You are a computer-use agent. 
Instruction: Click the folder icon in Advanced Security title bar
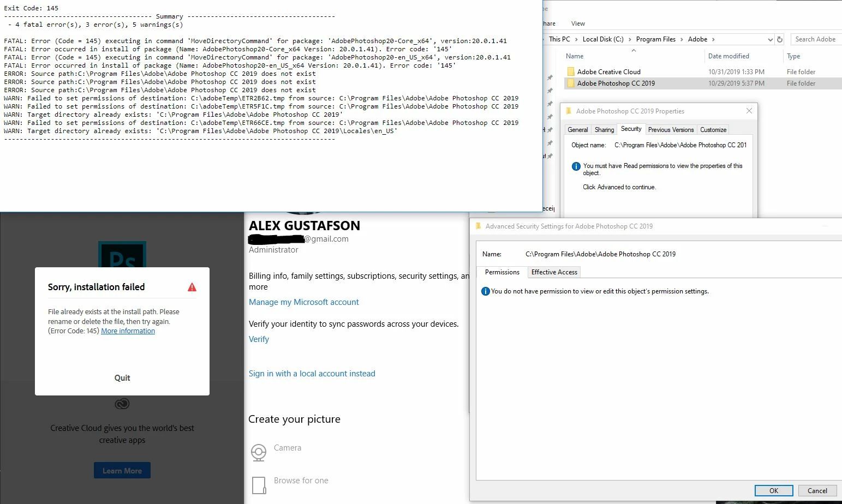coord(478,226)
